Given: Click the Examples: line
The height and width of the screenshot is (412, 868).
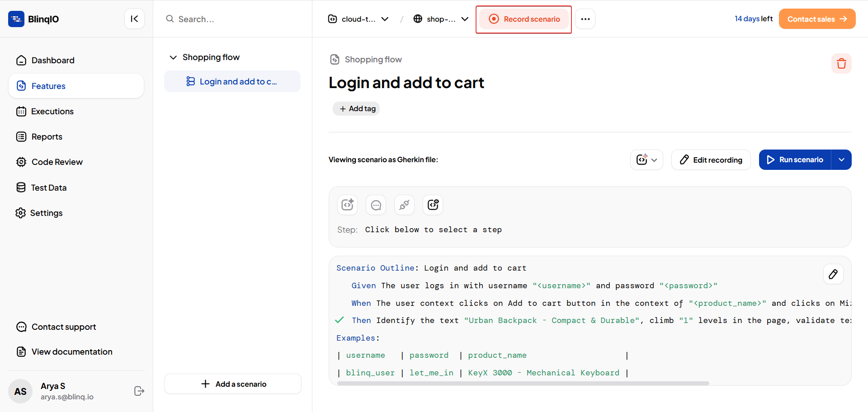Looking at the screenshot, I should click(x=358, y=338).
